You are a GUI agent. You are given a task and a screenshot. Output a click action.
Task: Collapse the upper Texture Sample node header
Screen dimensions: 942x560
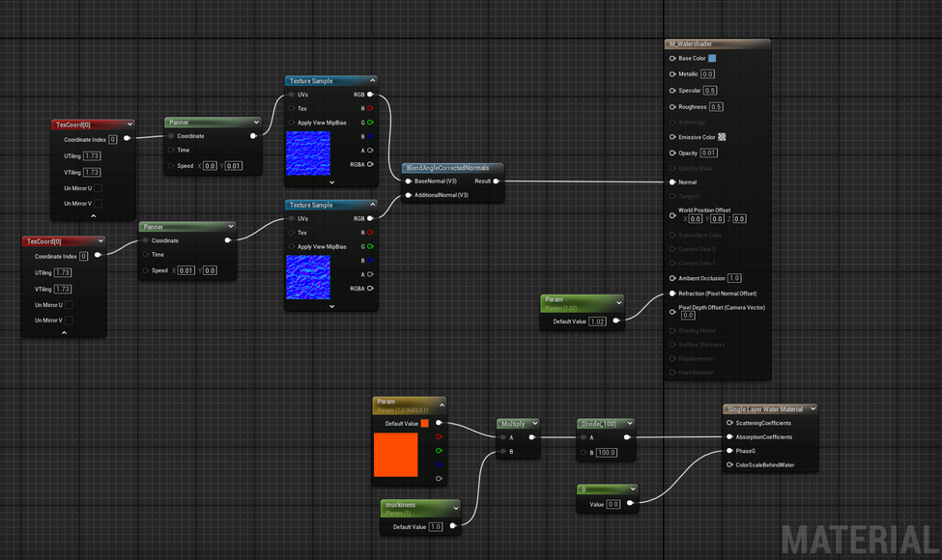pos(373,80)
